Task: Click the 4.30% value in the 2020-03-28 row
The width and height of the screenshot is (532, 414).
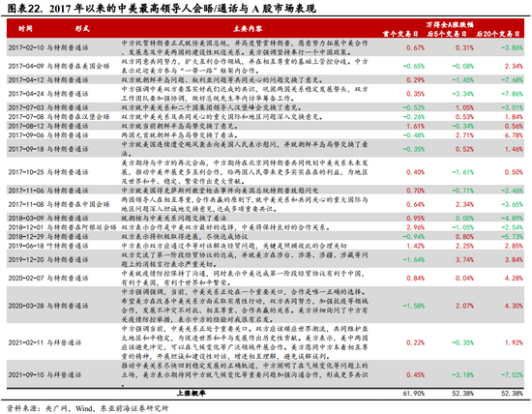Action: pos(514,306)
